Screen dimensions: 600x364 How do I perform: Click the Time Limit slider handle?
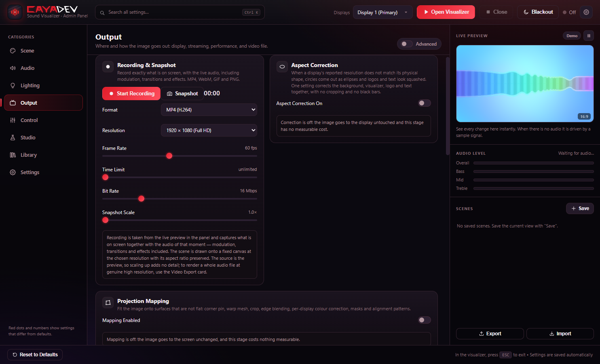pyautogui.click(x=106, y=177)
